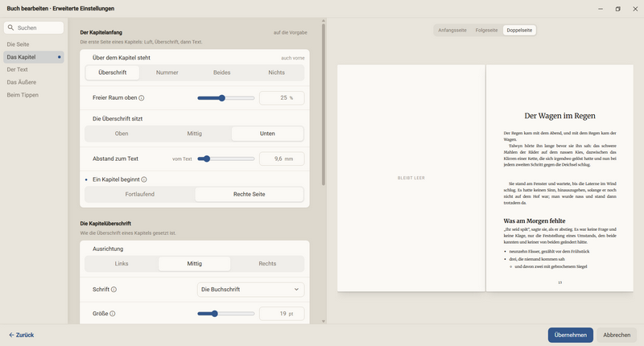
Task: Open info icon beside Größe label
Action: point(113,314)
